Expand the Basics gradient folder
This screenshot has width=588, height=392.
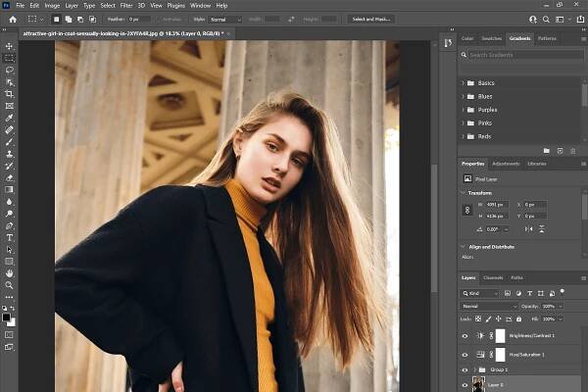click(464, 83)
